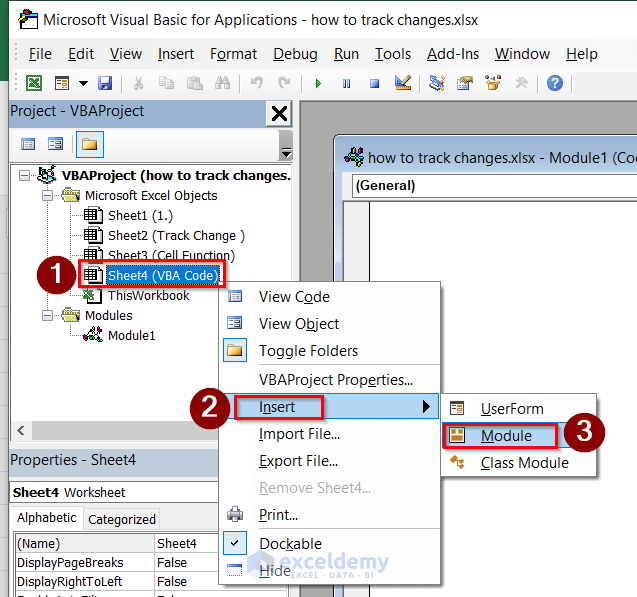Click View Object icon in Project pane
637x597 pixels.
55,144
